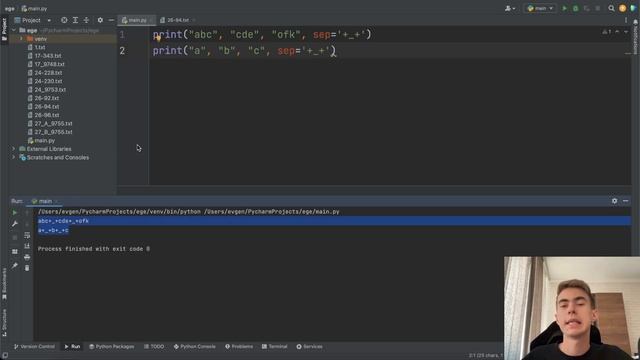Open Services tool window

pos(309,347)
